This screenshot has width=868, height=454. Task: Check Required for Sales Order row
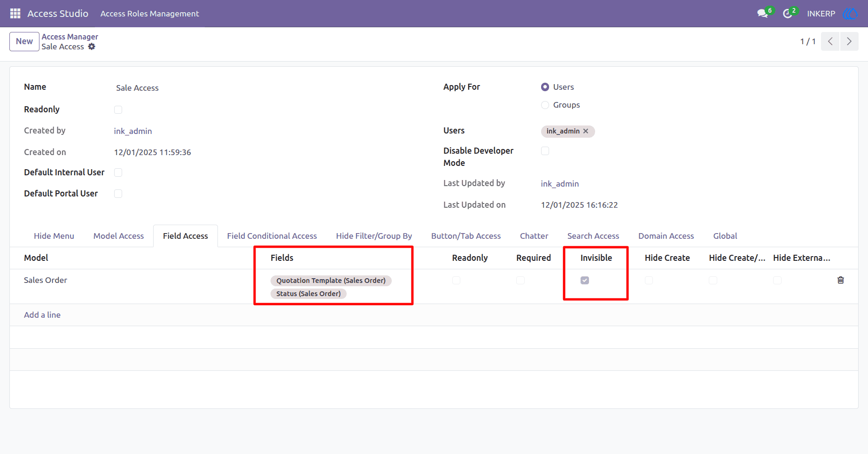click(x=520, y=280)
